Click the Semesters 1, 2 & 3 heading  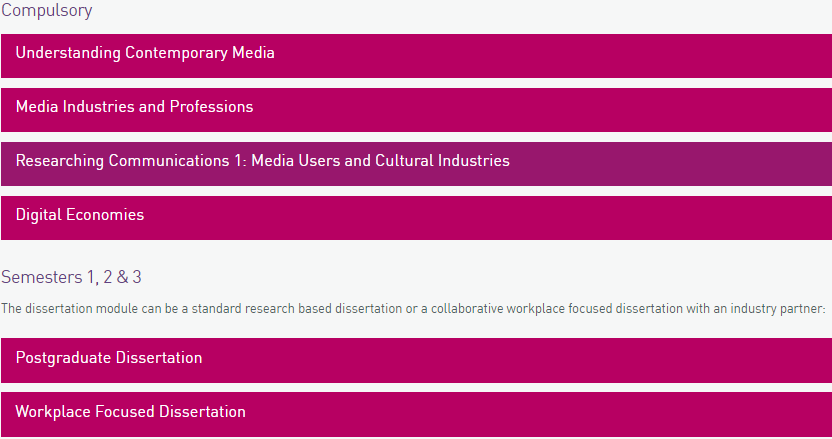72,277
